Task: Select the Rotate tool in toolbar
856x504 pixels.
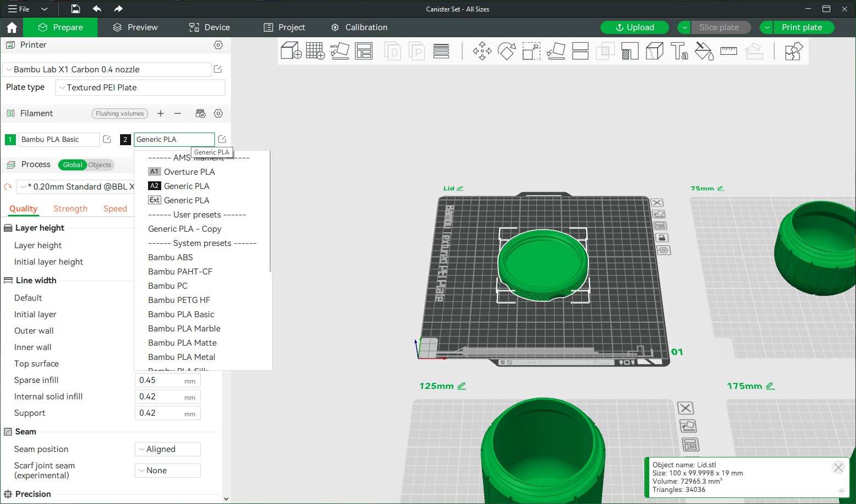Action: [507, 51]
